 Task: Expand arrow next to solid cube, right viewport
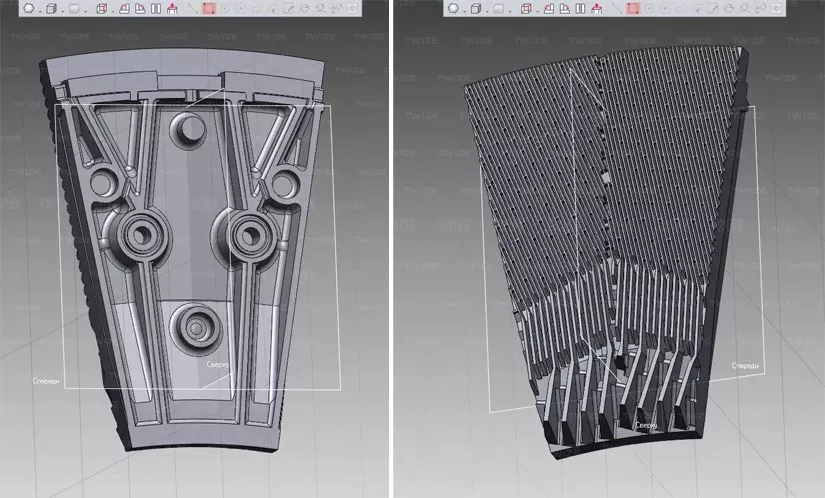487,11
